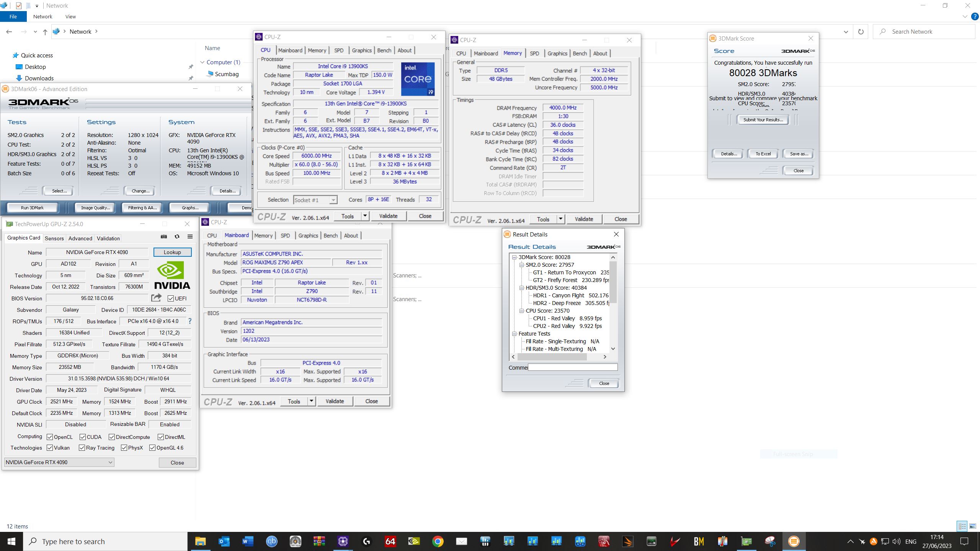The height and width of the screenshot is (551, 980).
Task: Open BM benchmark app from taskbar
Action: click(x=699, y=541)
